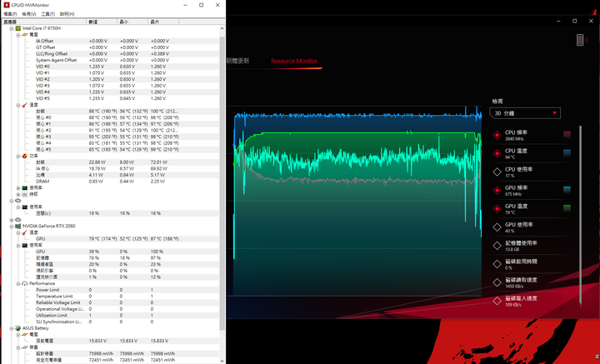Viewport: 600px width, 364px height.
Task: Collapse the 功率 power node
Action: (18, 156)
